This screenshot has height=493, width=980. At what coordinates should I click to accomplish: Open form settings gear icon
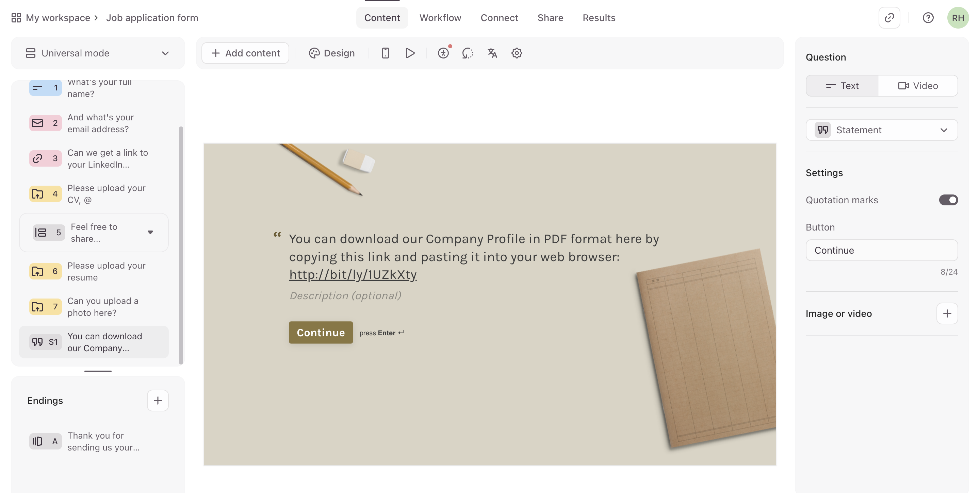click(x=517, y=53)
